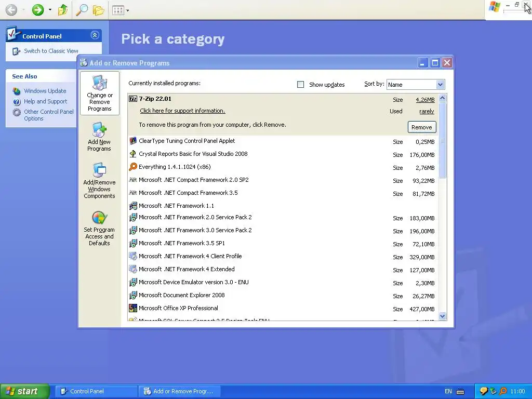The image size is (532, 399).
Task: Click .NET Framework 3.5 SP1 icon
Action: pyautogui.click(x=133, y=243)
